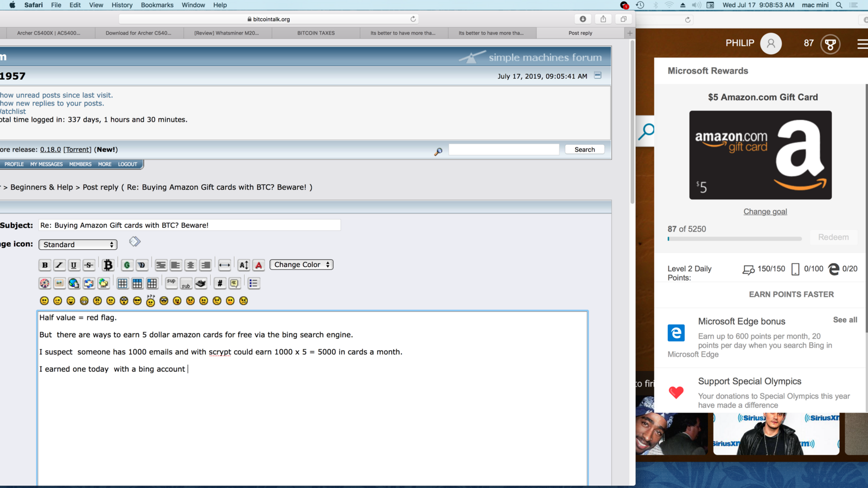Apply italic formatting in the post editor

point(59,265)
